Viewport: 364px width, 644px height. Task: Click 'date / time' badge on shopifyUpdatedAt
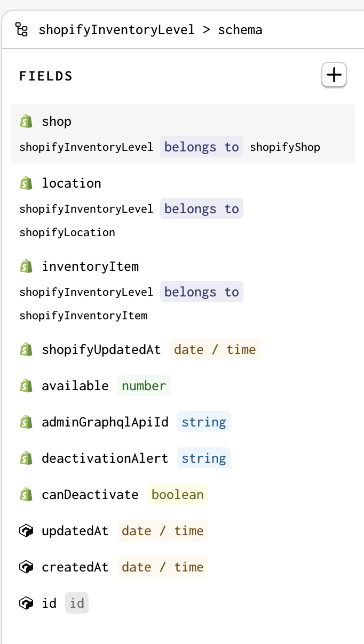click(215, 350)
